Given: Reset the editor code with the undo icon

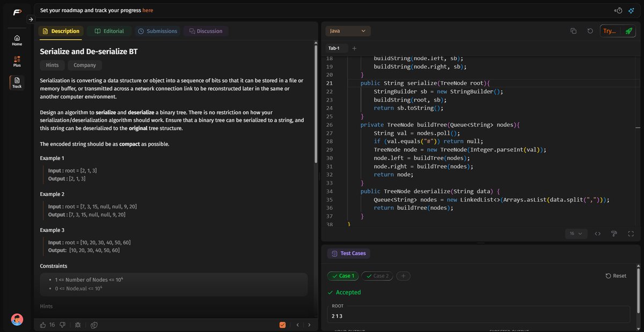Looking at the screenshot, I should click(590, 31).
